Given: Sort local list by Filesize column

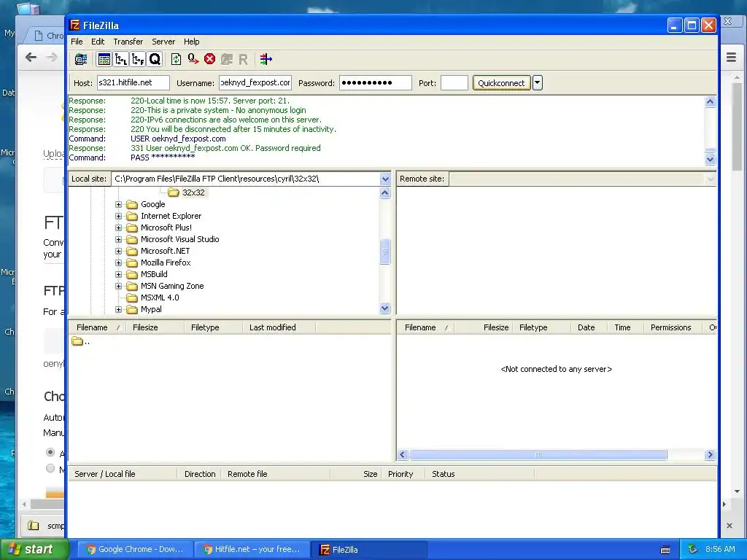Looking at the screenshot, I should [155, 327].
